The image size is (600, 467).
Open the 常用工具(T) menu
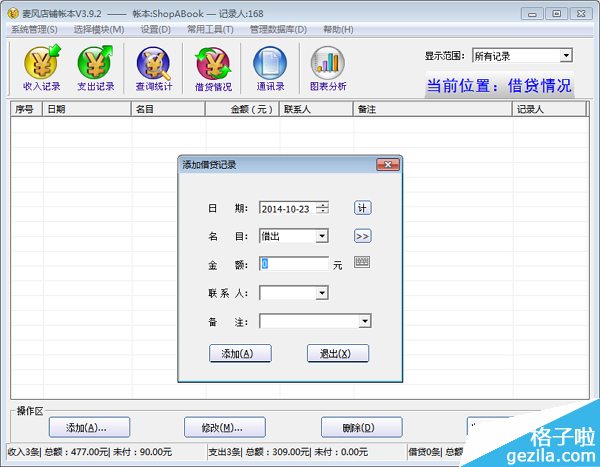tap(210, 30)
